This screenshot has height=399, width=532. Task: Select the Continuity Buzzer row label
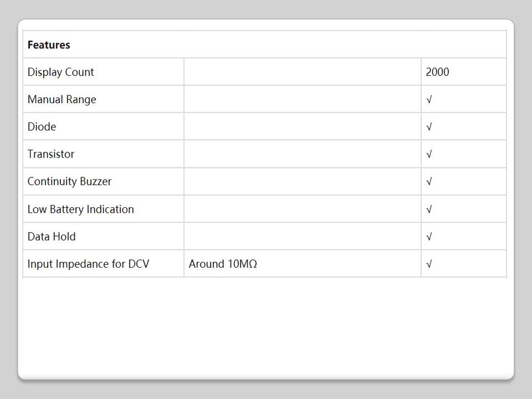pos(69,182)
